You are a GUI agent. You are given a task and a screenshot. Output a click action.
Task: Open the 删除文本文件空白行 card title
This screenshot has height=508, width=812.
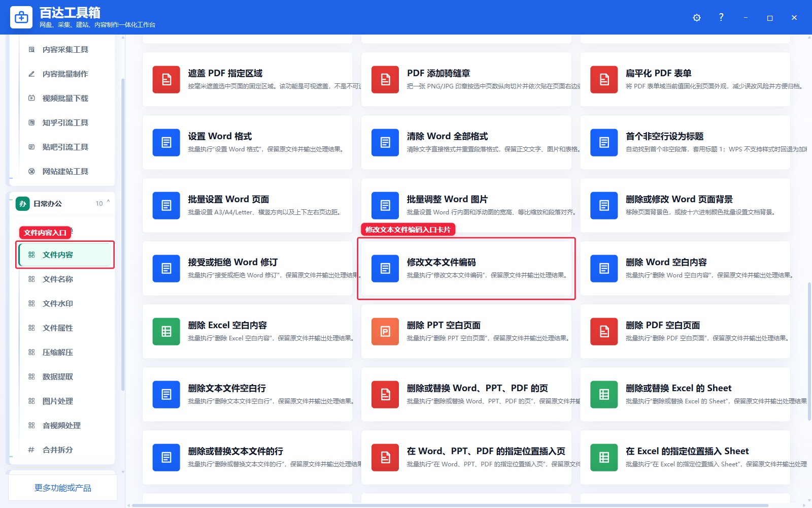coord(227,389)
